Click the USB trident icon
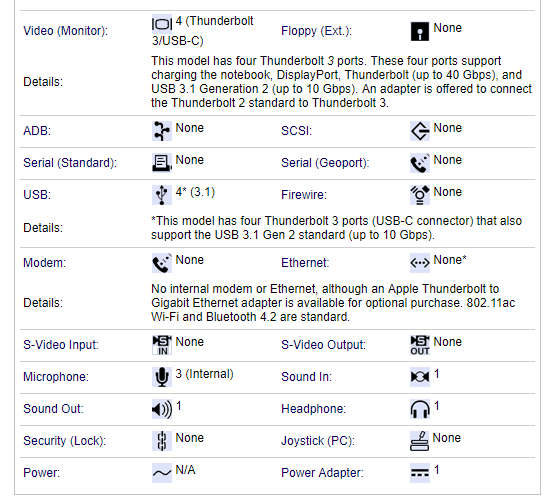 click(162, 195)
